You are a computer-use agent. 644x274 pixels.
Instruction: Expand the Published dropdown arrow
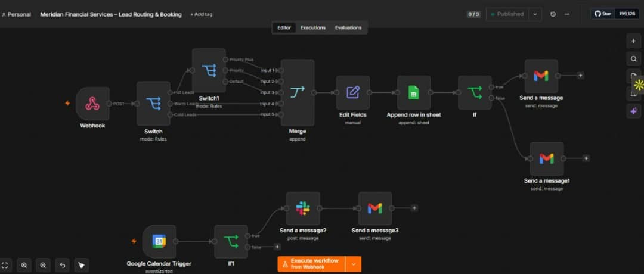pos(535,14)
